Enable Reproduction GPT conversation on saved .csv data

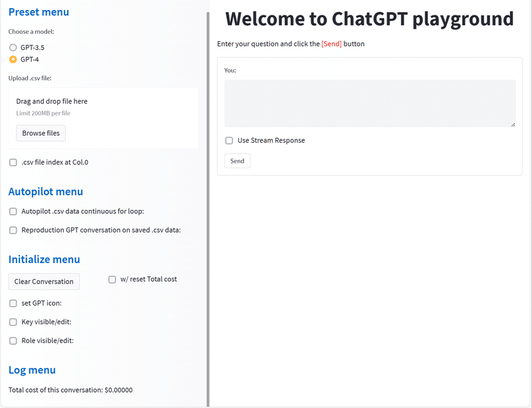(13, 231)
